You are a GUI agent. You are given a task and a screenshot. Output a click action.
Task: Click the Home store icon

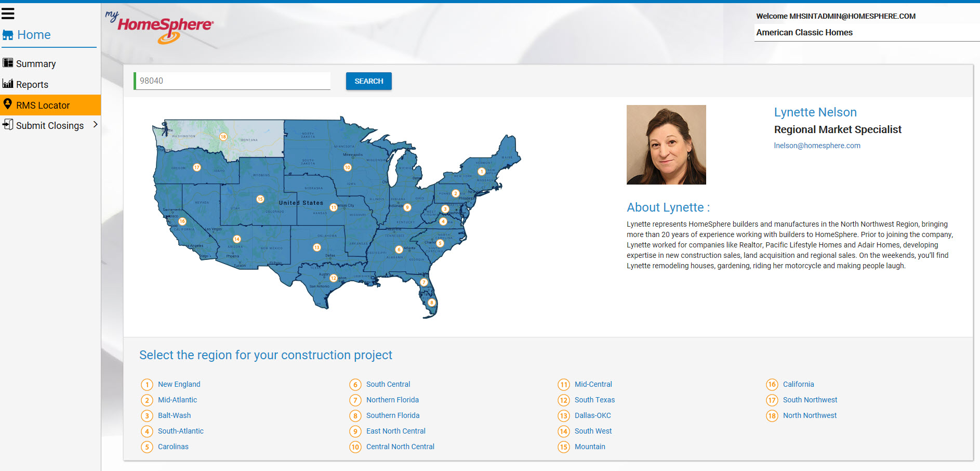[x=8, y=35]
